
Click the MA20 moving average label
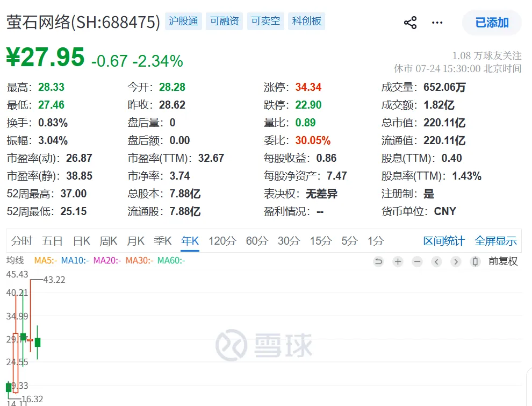(x=107, y=261)
